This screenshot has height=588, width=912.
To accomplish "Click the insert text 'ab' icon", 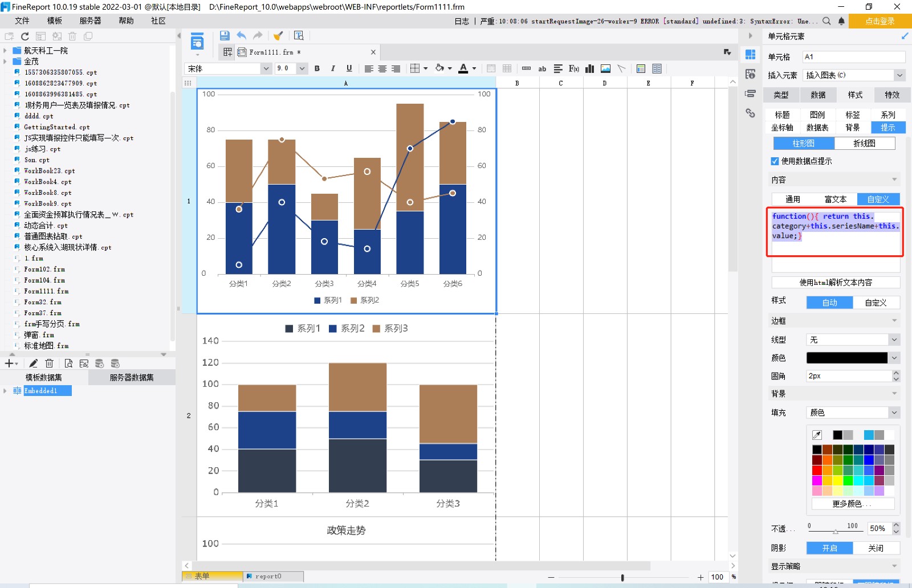I will 542,69.
